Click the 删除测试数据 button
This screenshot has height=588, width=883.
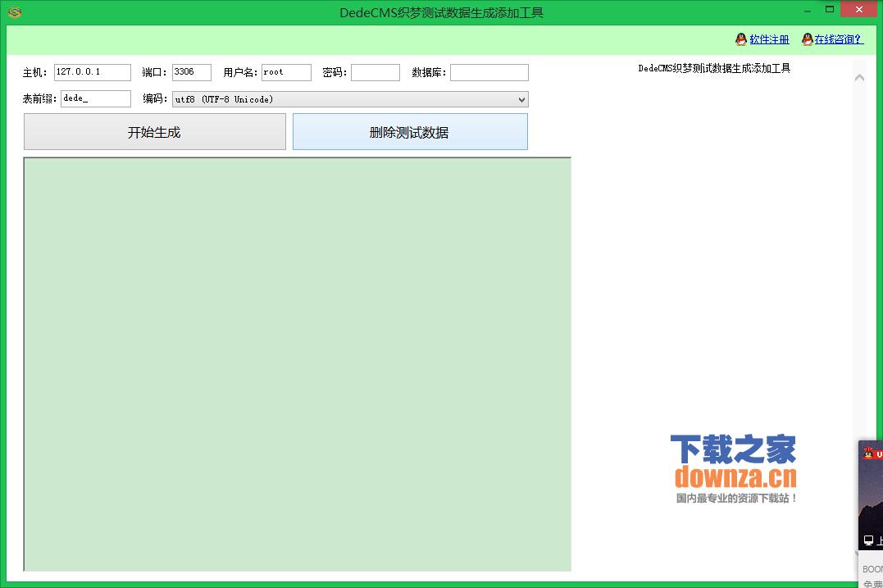click(410, 132)
